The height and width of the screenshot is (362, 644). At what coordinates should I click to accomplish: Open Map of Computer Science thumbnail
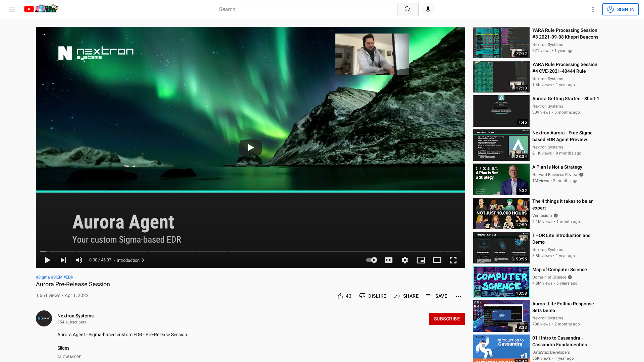tap(501, 282)
